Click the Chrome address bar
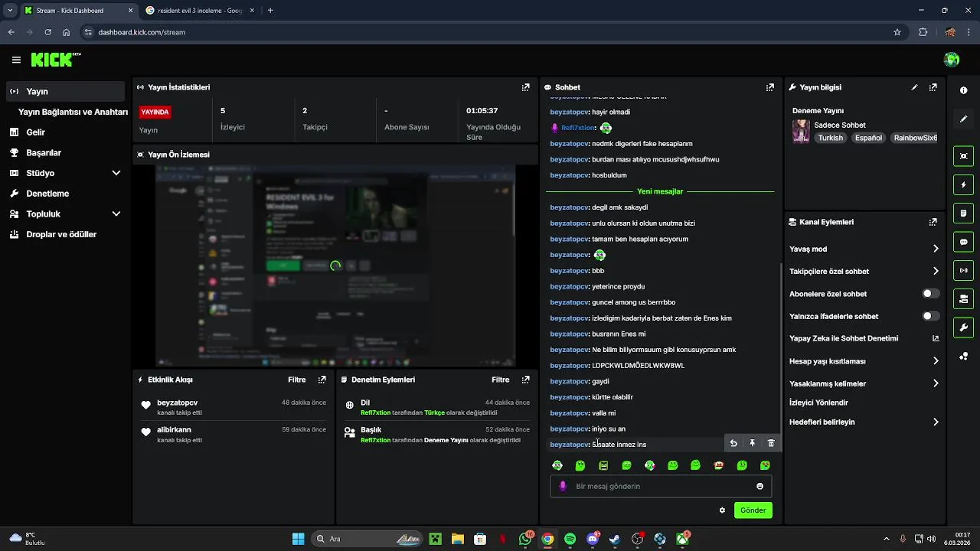 [x=490, y=32]
